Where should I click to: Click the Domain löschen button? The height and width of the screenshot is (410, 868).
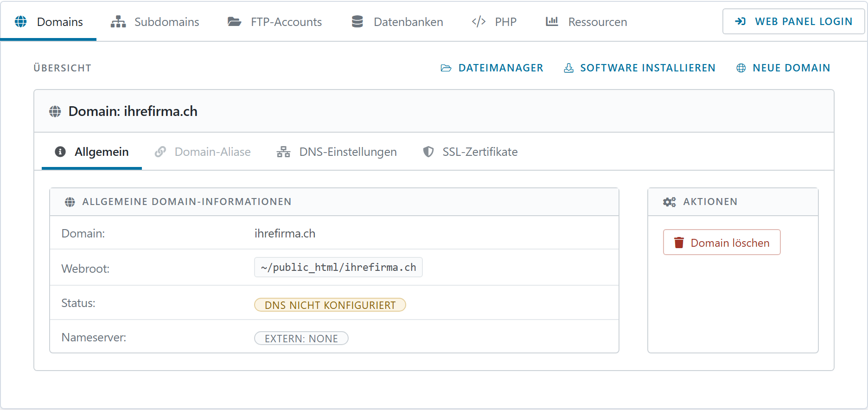(722, 242)
